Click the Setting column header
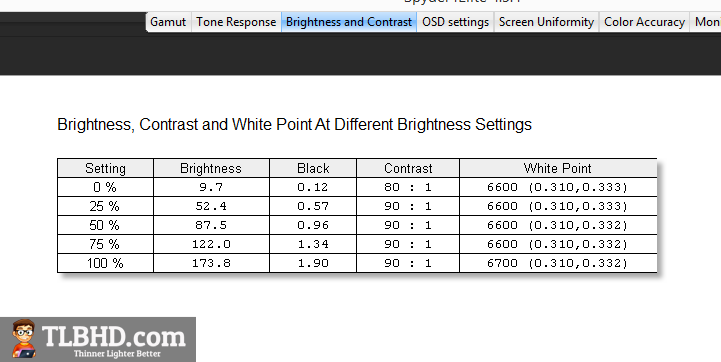This screenshot has height=362, width=721. (105, 168)
